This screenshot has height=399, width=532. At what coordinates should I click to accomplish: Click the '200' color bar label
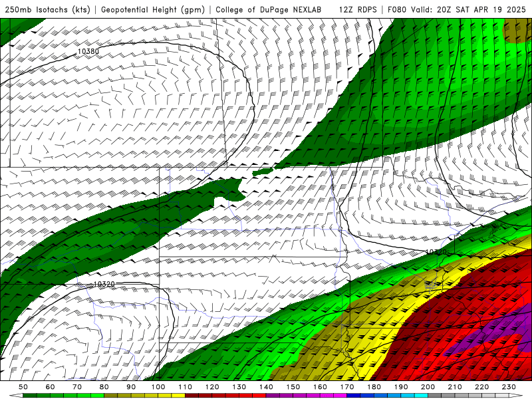point(428,387)
